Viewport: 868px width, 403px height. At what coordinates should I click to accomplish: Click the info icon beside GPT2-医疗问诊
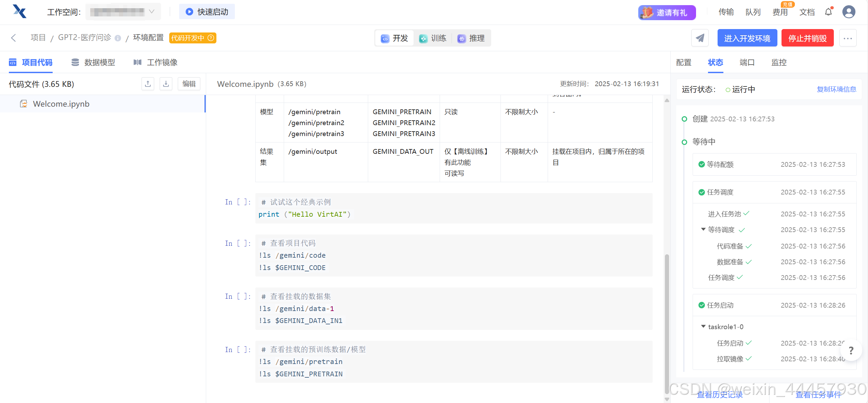click(x=118, y=38)
